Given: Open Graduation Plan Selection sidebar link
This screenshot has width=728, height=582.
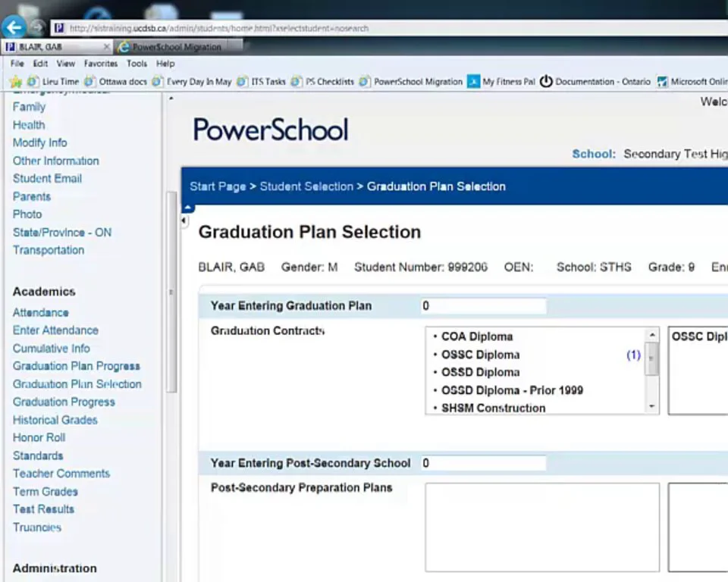Looking at the screenshot, I should tap(77, 383).
